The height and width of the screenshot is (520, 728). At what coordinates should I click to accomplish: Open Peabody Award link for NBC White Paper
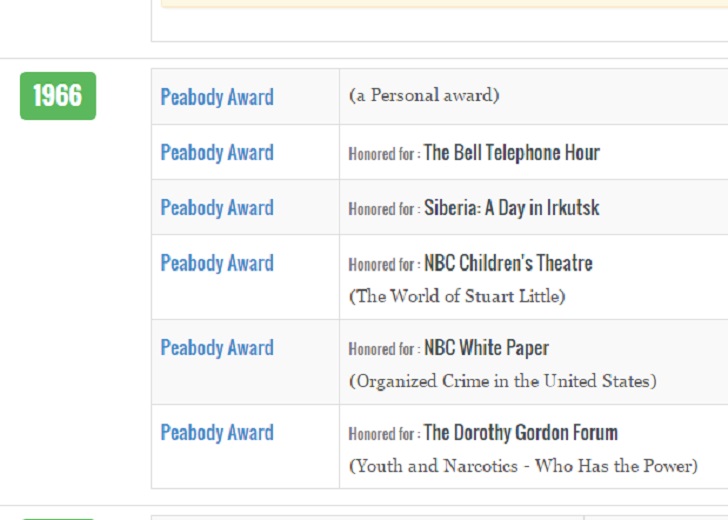[217, 347]
